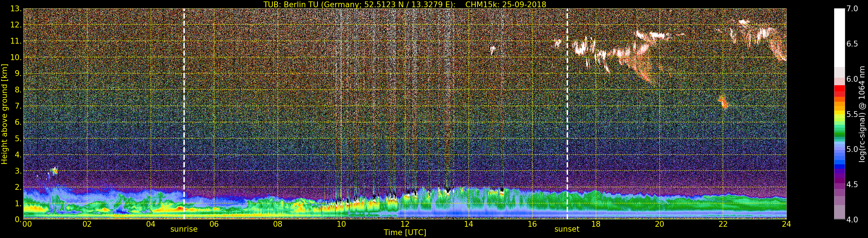Viewport: 868px width, 238px height.
Task: Click the 4.0 tick label on the colorbar
Action: tap(852, 220)
